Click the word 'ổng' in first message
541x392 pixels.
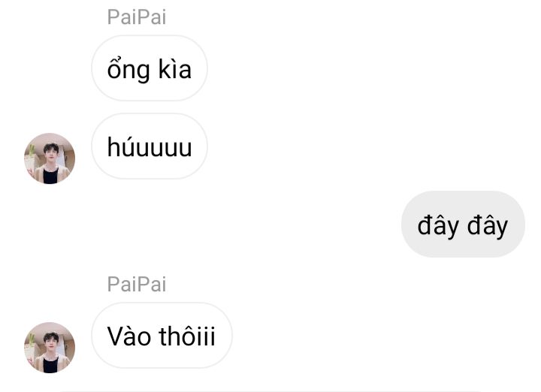pyautogui.click(x=128, y=69)
